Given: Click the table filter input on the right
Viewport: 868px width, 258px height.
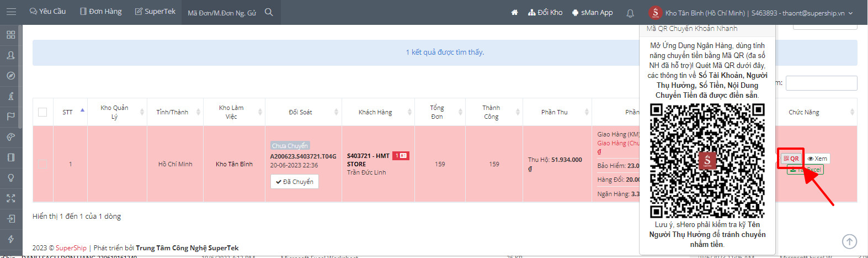Looking at the screenshot, I should [x=821, y=83].
